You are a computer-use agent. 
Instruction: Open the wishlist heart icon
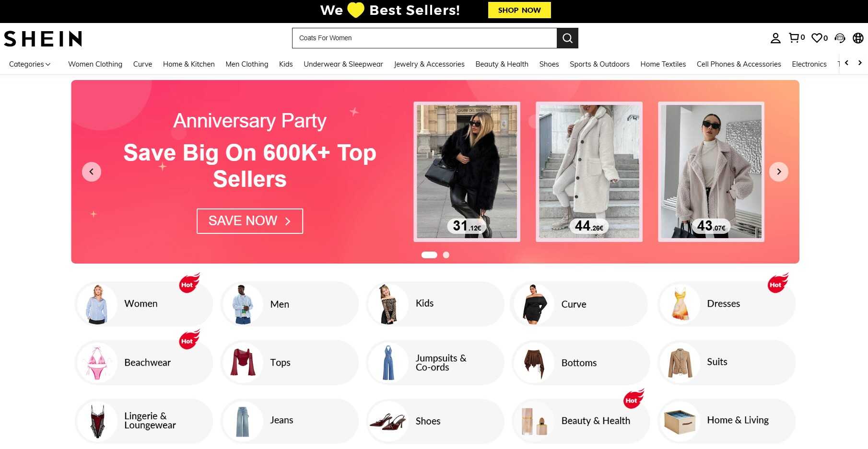click(x=819, y=38)
